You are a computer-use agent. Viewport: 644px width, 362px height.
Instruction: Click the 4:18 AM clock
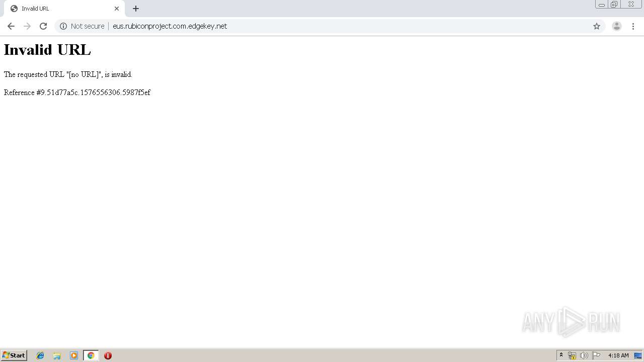pos(618,355)
